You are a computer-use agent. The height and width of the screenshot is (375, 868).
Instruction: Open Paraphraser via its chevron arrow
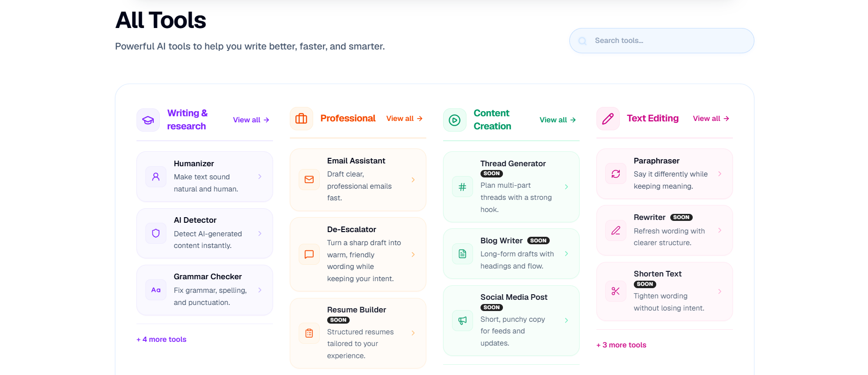click(720, 174)
